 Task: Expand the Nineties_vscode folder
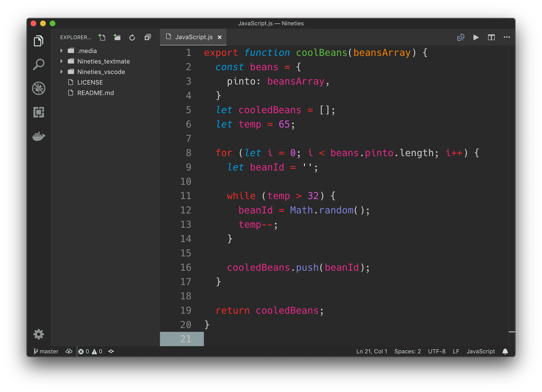(101, 72)
